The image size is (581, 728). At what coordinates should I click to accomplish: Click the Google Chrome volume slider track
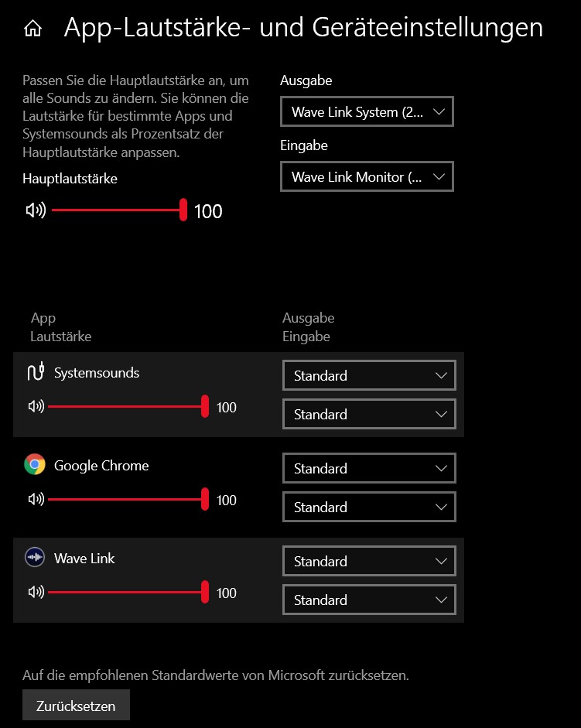click(124, 500)
